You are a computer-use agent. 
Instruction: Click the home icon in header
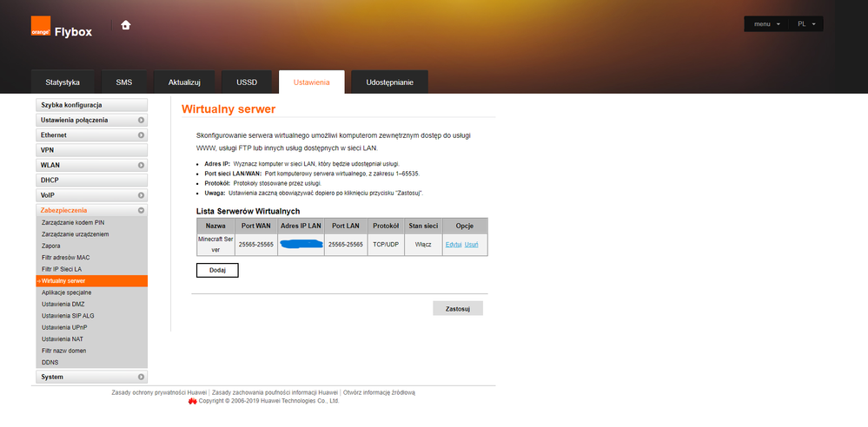[126, 25]
